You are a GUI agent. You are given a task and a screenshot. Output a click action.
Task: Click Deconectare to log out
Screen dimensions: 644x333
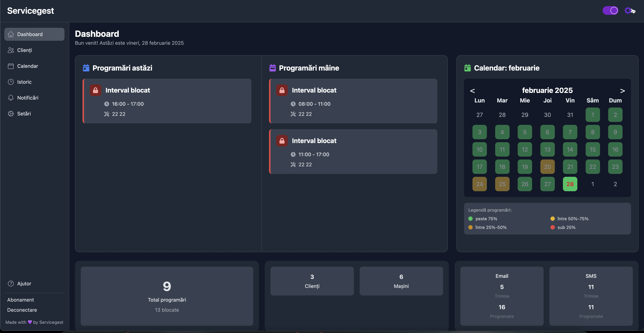[22, 310]
